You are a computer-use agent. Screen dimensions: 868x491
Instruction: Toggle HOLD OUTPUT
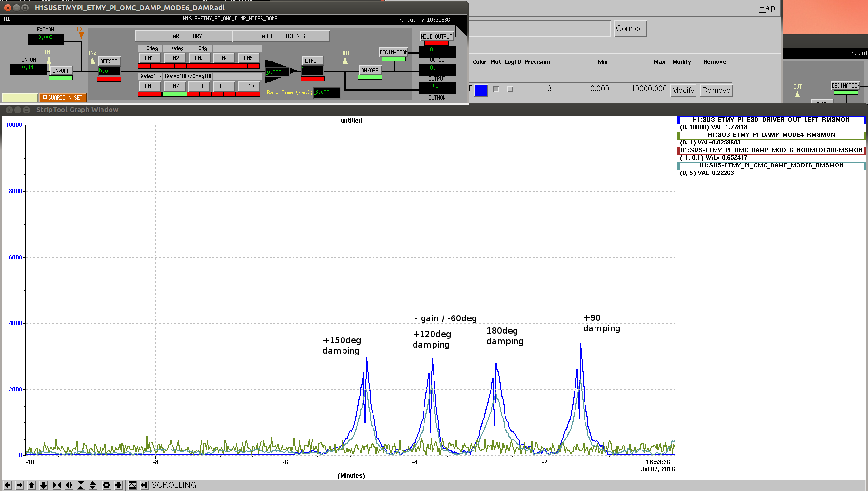pyautogui.click(x=436, y=36)
